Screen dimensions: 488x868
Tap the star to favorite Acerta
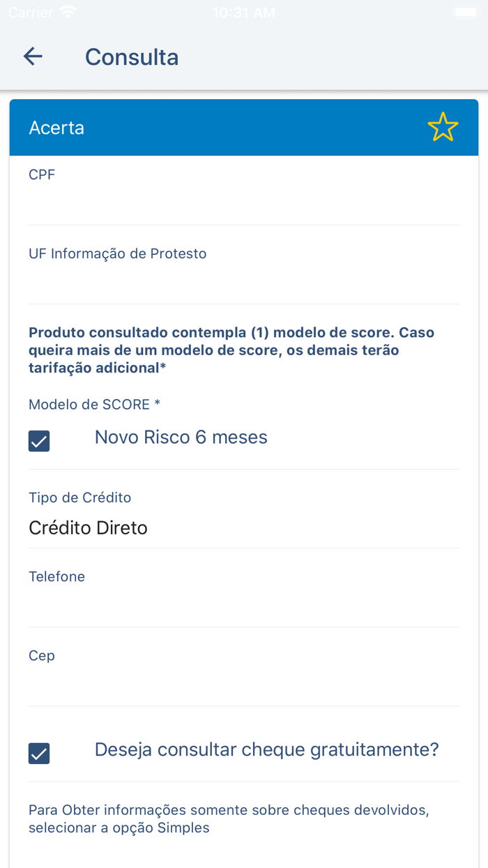coord(443,127)
